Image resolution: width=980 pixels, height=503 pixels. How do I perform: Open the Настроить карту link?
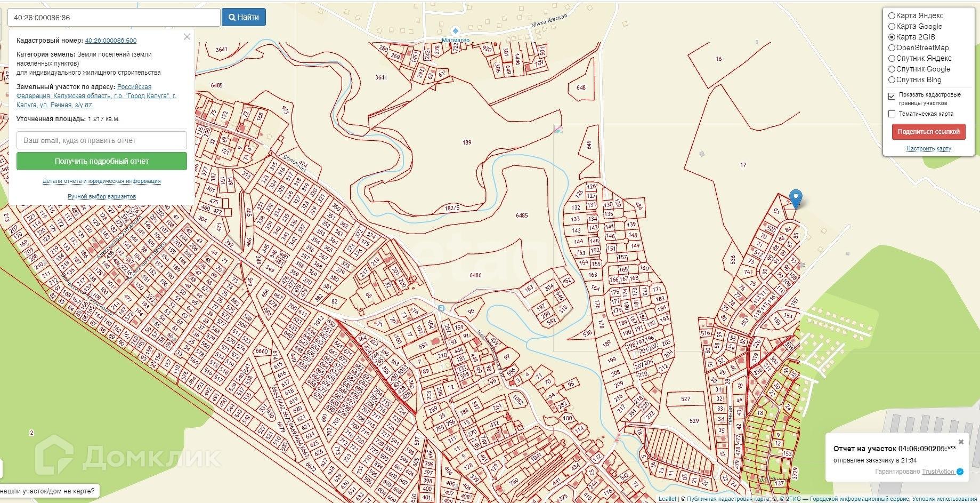click(x=928, y=149)
